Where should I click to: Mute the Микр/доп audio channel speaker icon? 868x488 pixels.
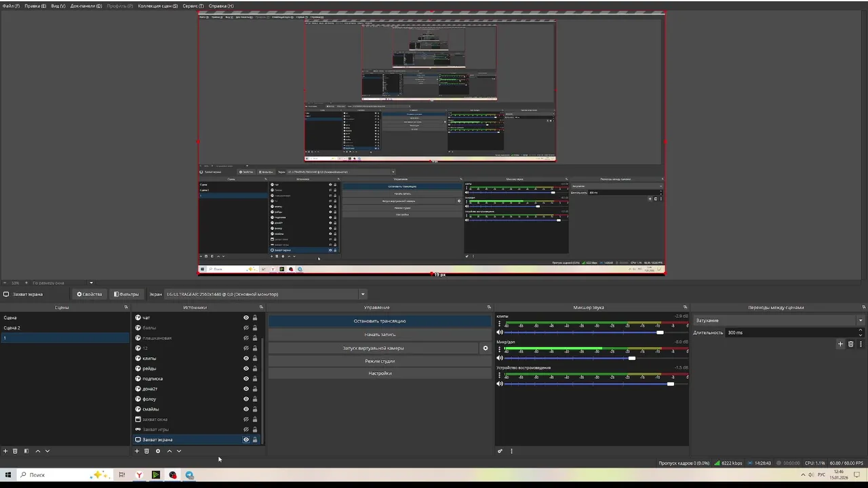500,358
